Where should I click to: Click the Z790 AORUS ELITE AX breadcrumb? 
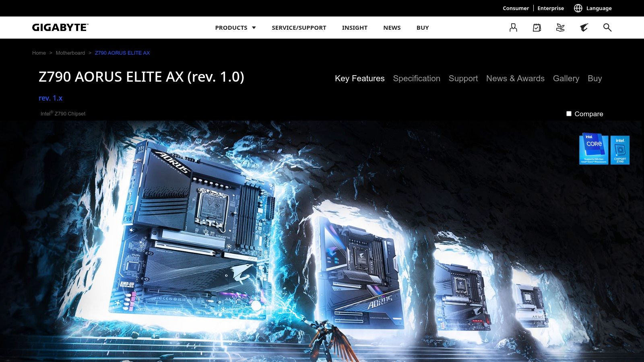(122, 53)
